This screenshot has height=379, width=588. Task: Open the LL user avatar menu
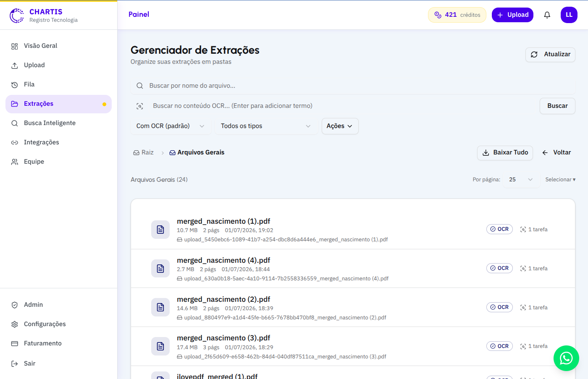click(569, 15)
